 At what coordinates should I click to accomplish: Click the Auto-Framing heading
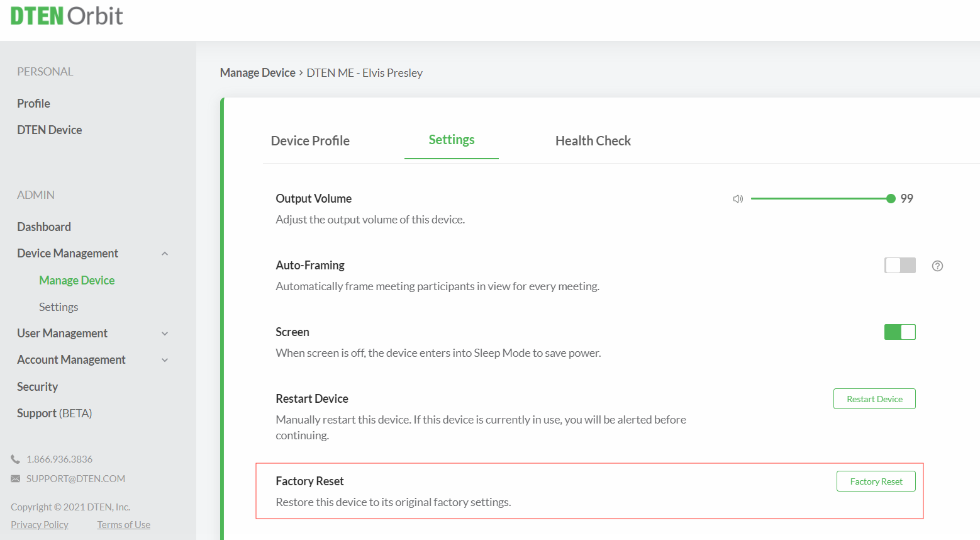coord(310,265)
